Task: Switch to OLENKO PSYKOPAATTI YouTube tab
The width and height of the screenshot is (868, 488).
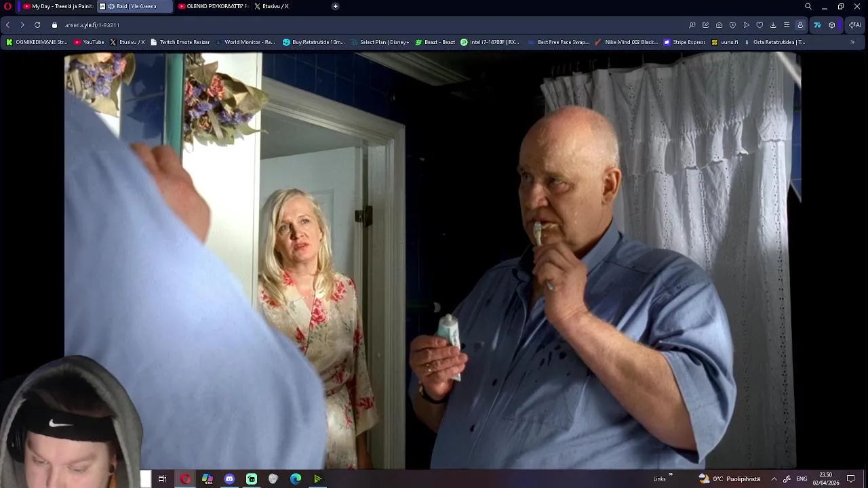Action: (x=213, y=6)
